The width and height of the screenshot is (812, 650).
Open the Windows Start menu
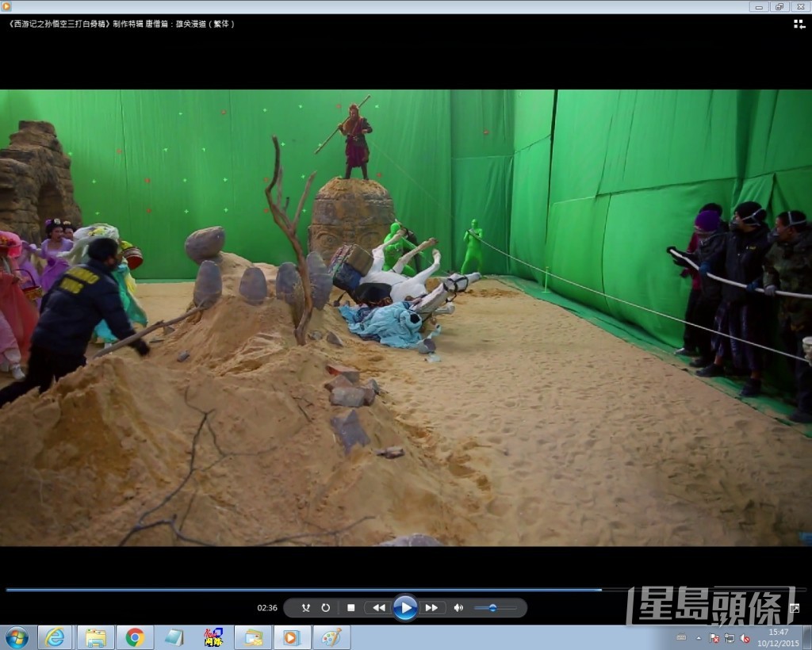(17, 637)
